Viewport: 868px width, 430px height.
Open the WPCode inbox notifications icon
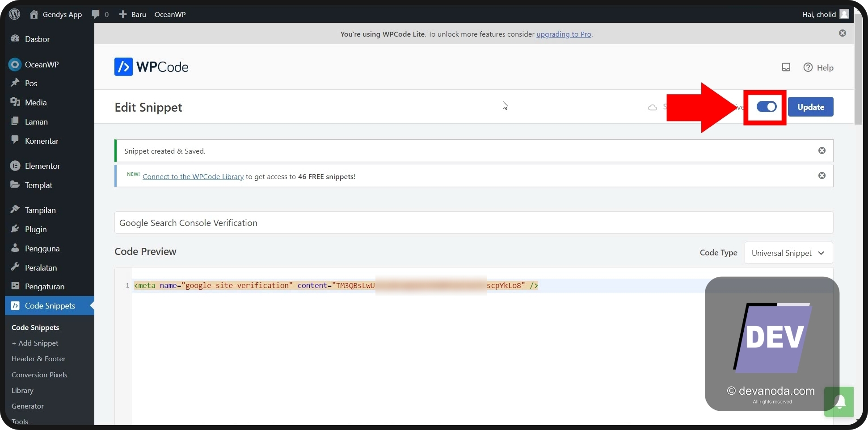(x=786, y=67)
